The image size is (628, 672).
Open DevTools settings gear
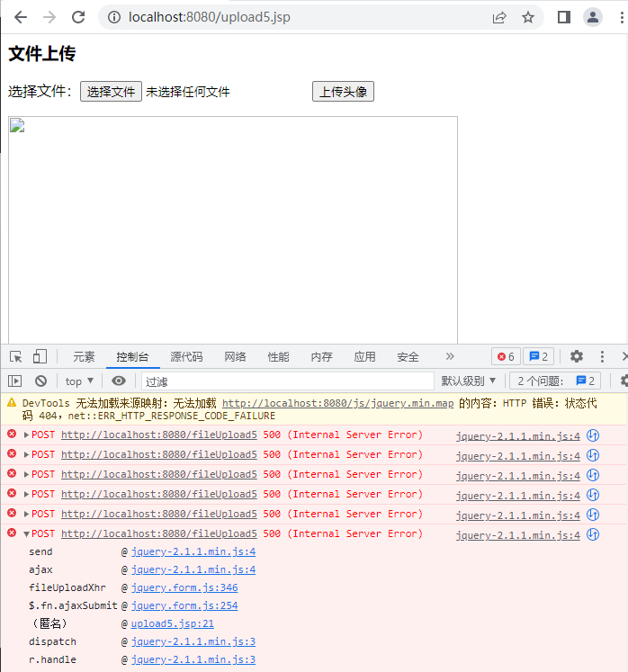[576, 356]
